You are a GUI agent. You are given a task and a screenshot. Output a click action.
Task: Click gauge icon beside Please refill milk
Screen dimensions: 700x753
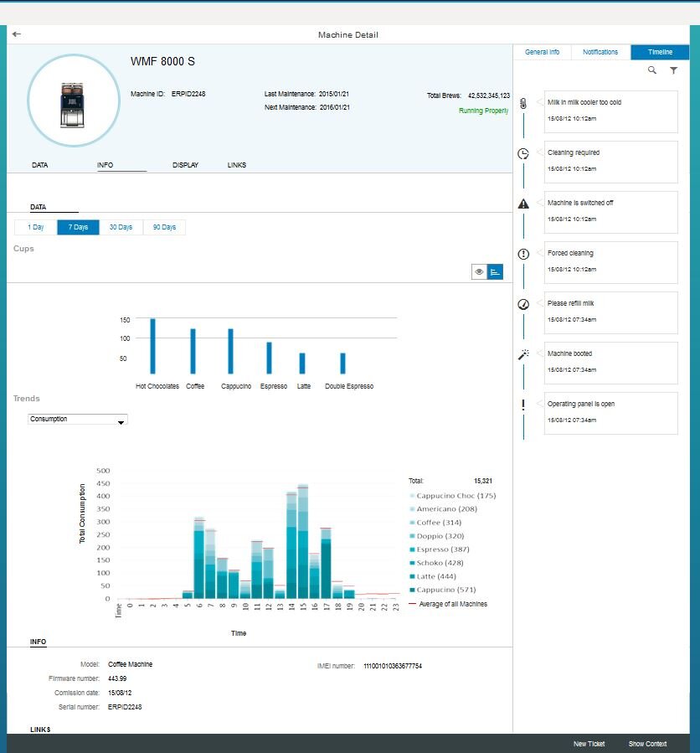point(523,304)
